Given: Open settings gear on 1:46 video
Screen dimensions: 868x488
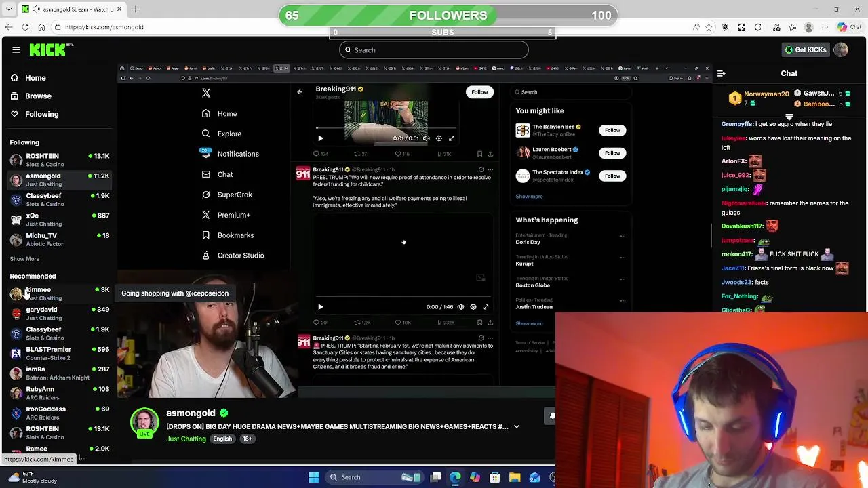Looking at the screenshot, I should pyautogui.click(x=473, y=307).
